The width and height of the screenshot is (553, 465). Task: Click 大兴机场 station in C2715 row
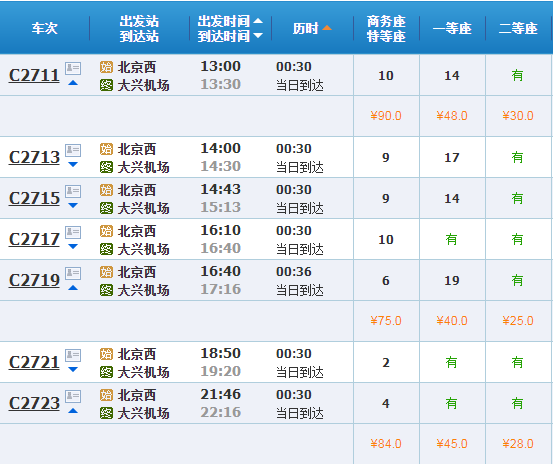click(143, 208)
